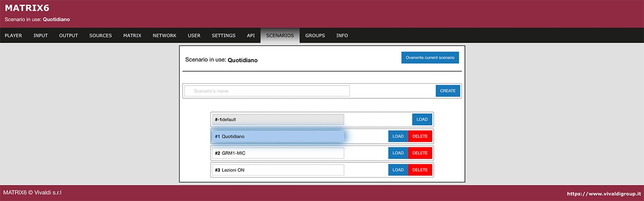This screenshot has width=644, height=201.
Task: Load the Quotidiano scenario
Action: [398, 136]
